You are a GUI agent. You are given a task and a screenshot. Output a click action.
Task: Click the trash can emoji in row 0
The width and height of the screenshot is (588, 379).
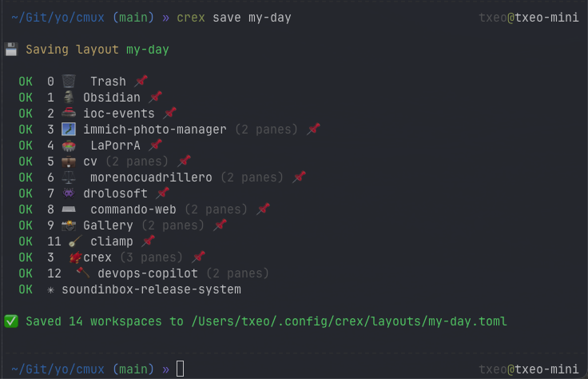pyautogui.click(x=69, y=81)
